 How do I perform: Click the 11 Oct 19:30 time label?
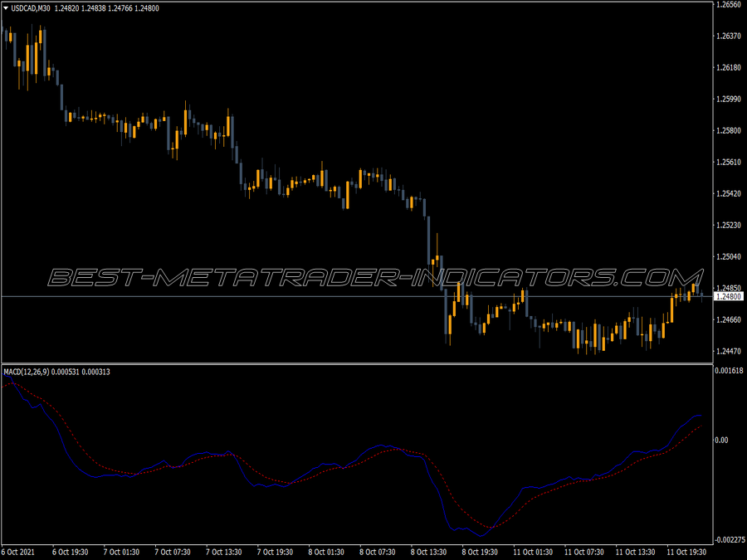[686, 553]
